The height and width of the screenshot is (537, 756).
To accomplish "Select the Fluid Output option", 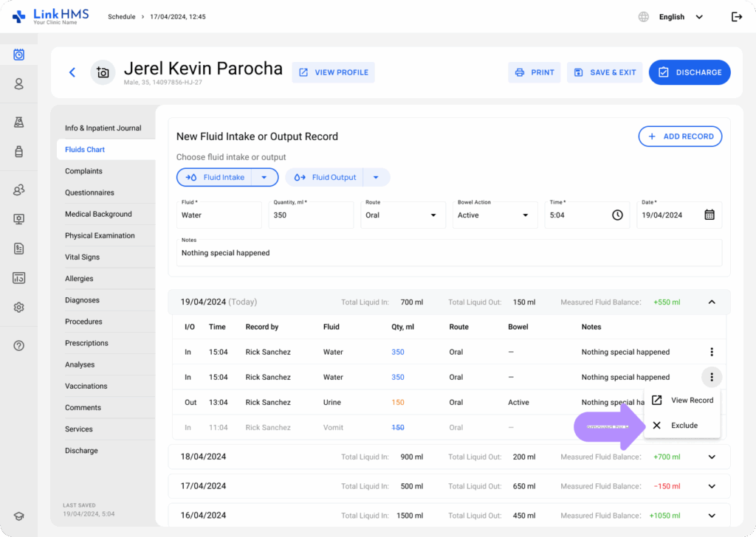I will coord(326,177).
